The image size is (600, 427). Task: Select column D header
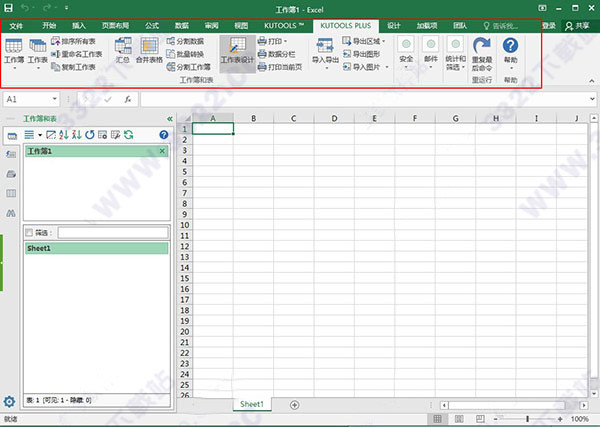click(x=334, y=118)
